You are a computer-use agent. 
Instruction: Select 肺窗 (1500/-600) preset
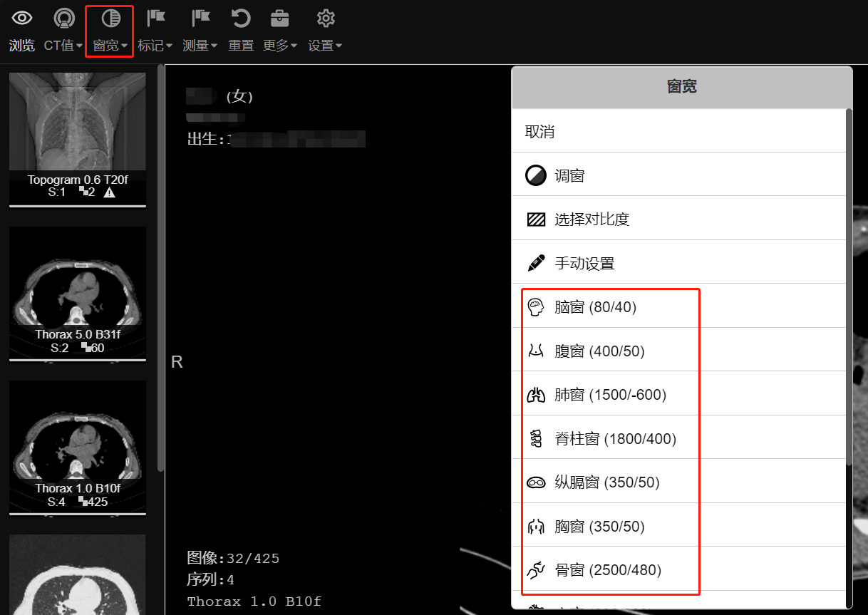[678, 395]
